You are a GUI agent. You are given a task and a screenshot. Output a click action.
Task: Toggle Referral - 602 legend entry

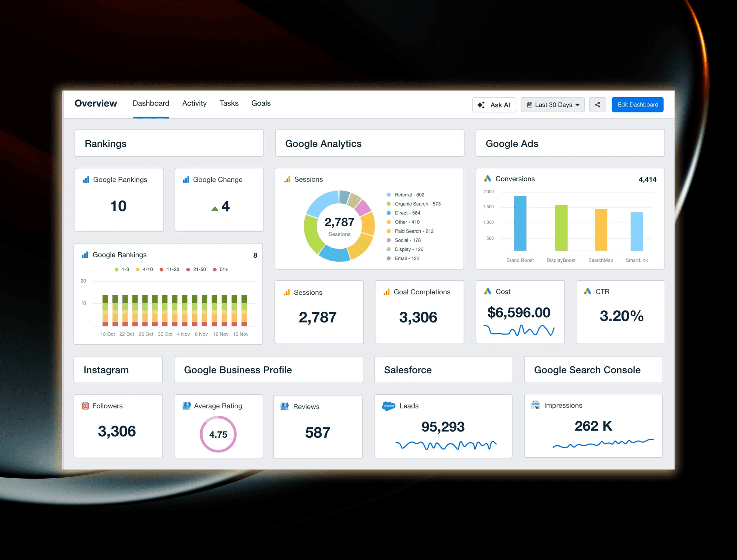(x=406, y=195)
